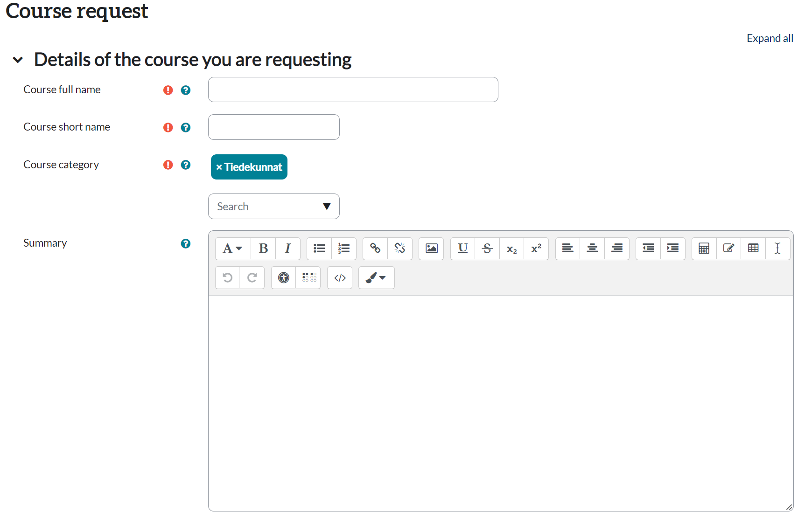Screen dimensions: 812x518
Task: Click the Expand all link
Action: [x=770, y=38]
